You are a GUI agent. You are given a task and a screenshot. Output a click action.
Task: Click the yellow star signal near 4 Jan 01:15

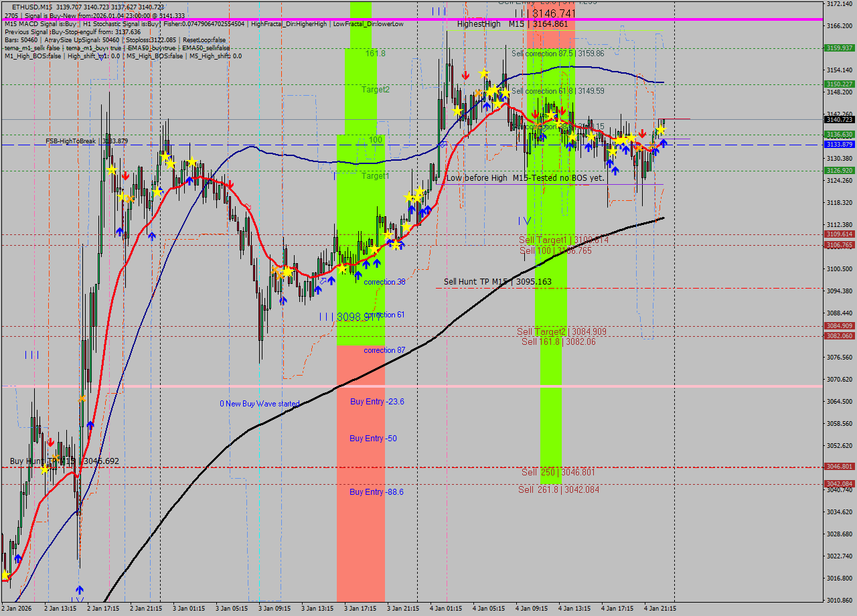pos(483,73)
